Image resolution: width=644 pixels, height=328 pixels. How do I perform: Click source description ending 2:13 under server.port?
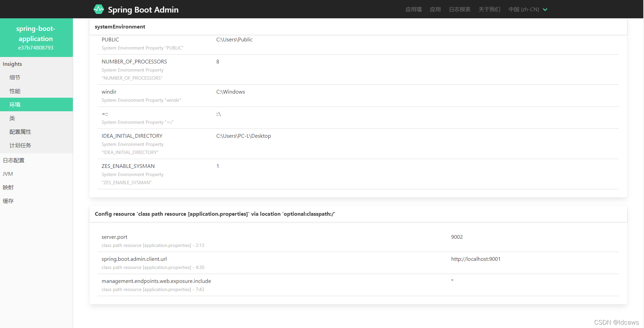(x=153, y=246)
